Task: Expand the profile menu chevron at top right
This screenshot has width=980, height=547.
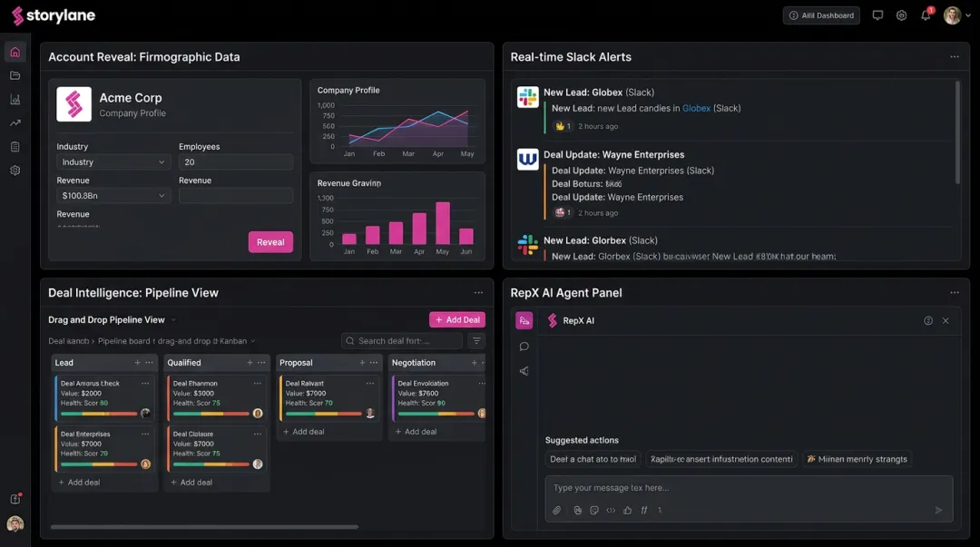Action: [x=968, y=15]
